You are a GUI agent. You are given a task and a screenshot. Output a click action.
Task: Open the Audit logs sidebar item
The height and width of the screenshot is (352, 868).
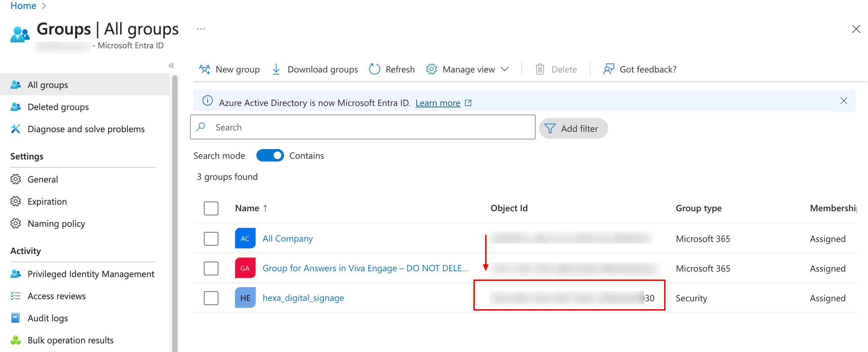[x=48, y=318]
